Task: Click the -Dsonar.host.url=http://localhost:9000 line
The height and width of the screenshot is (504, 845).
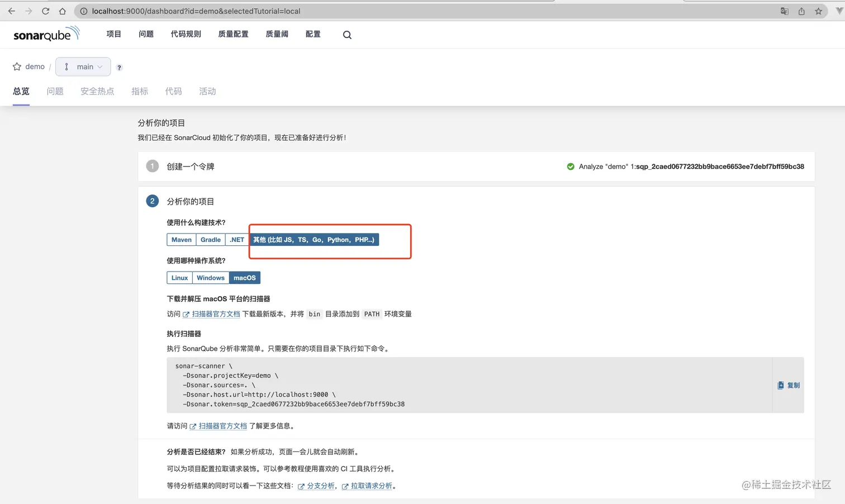Action: (259, 394)
